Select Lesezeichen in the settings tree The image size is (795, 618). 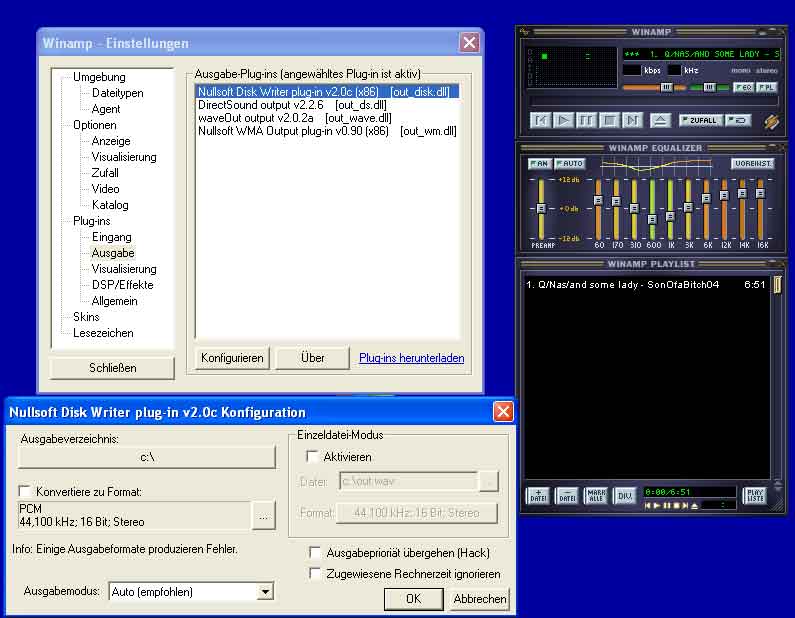pos(103,333)
